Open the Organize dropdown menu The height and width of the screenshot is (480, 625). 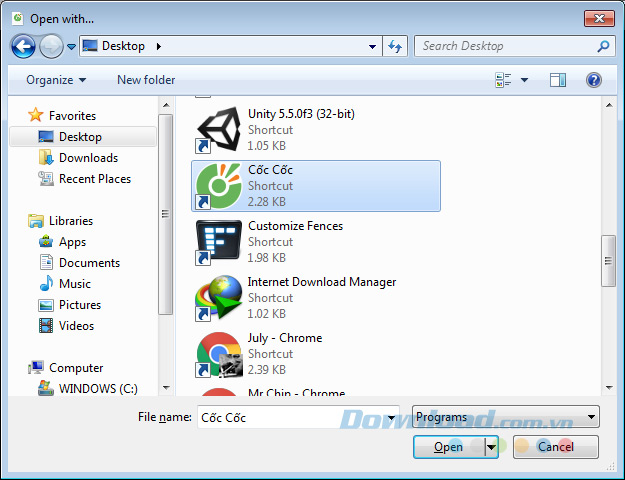tap(56, 80)
